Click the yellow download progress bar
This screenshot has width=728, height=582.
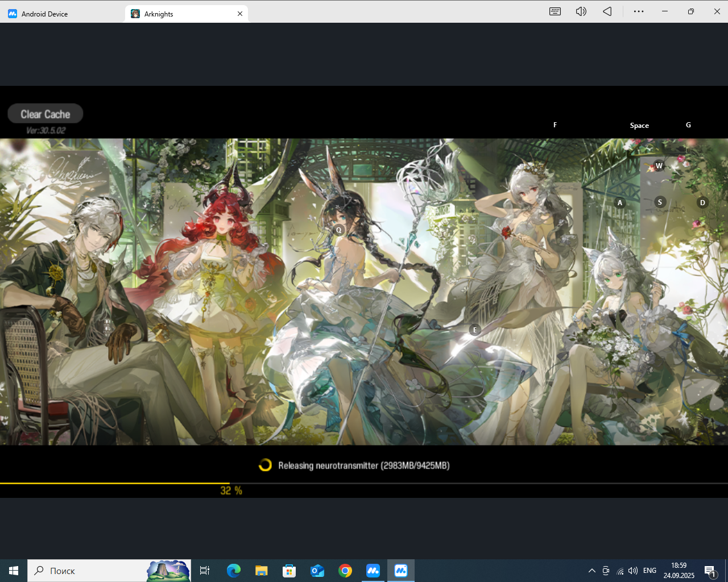click(x=115, y=483)
